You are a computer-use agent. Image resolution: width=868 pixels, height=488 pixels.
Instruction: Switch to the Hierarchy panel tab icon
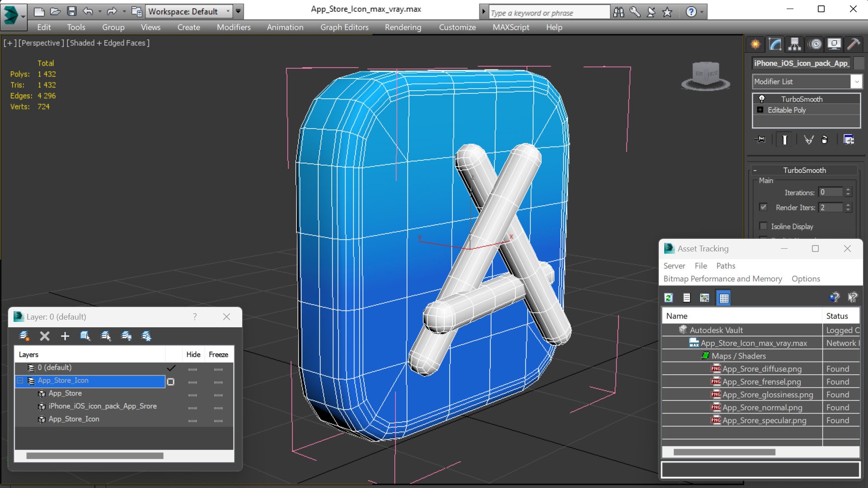click(x=794, y=44)
